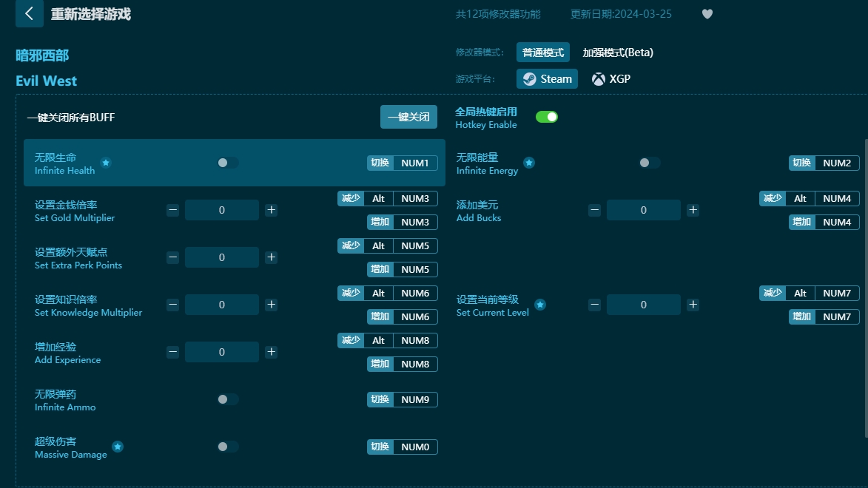
Task: Click the heart favorite icon
Action: click(x=707, y=14)
